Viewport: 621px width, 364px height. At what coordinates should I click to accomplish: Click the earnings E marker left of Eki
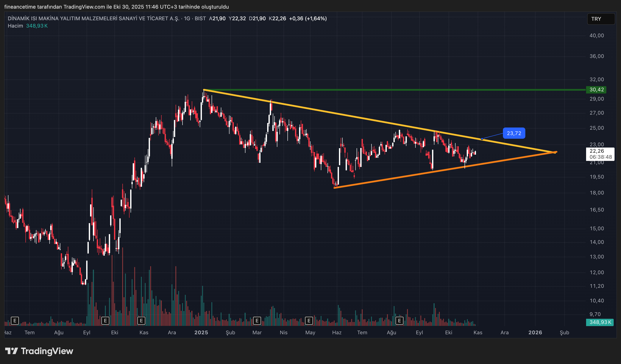pyautogui.click(x=105, y=321)
